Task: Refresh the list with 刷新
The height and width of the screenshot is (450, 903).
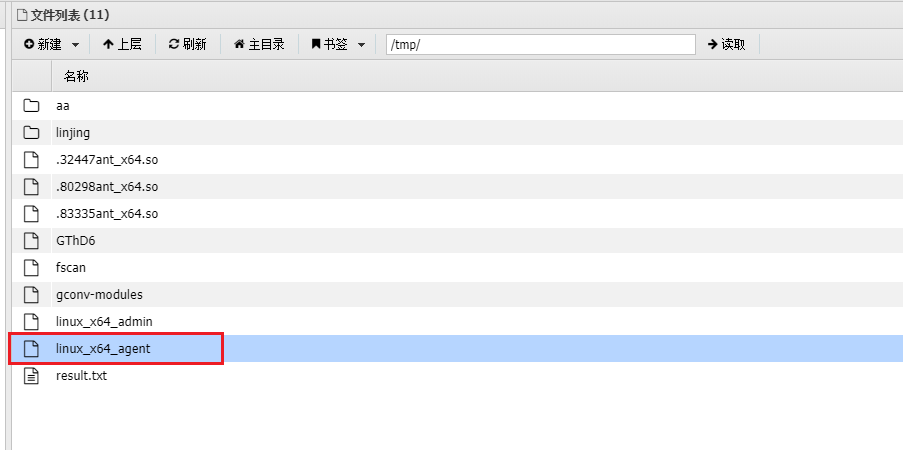Action: tap(187, 45)
